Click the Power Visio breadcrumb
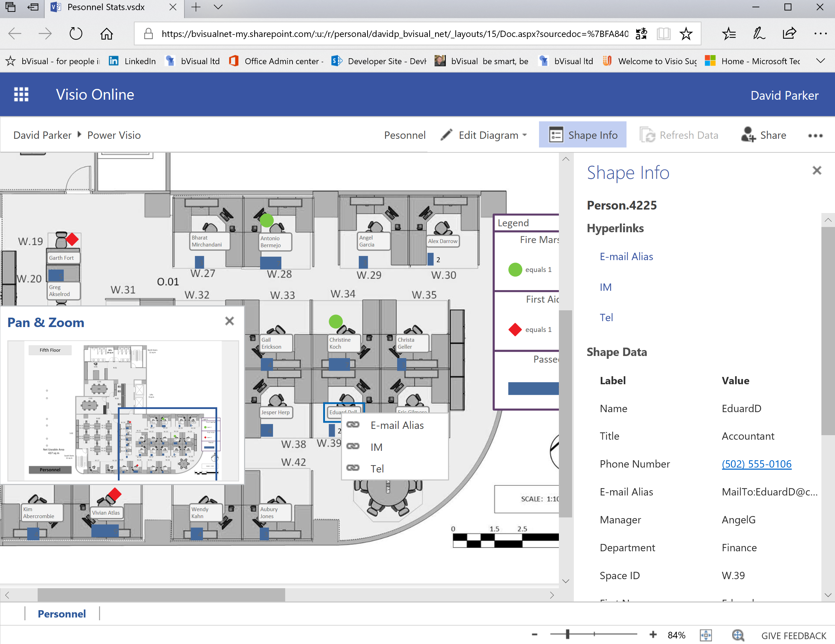The image size is (835, 644). pos(114,135)
